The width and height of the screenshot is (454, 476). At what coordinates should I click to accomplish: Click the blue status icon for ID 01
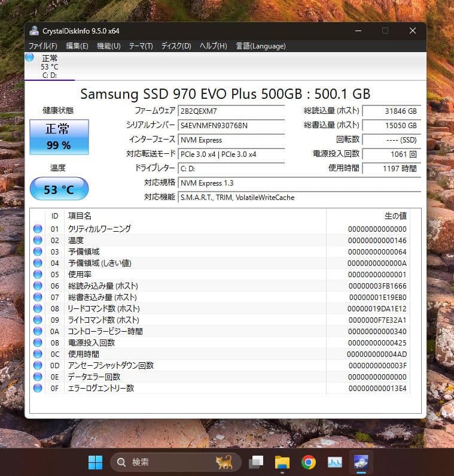tap(38, 229)
